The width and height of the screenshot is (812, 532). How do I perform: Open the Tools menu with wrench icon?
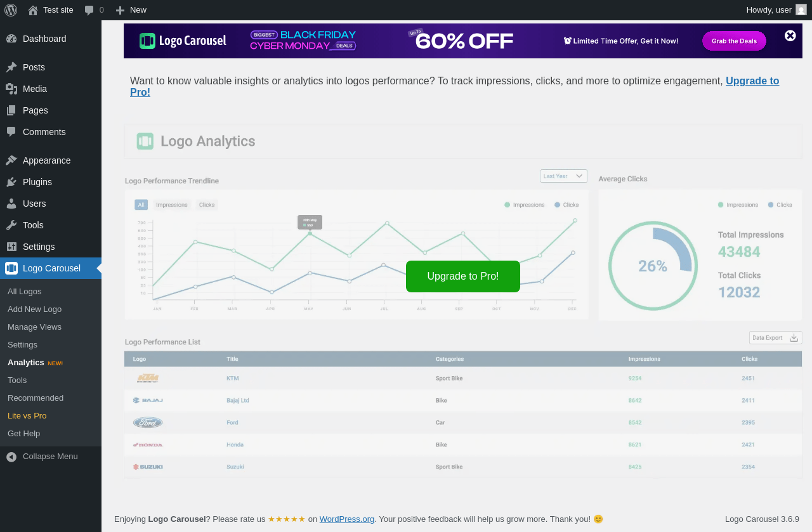(51, 225)
